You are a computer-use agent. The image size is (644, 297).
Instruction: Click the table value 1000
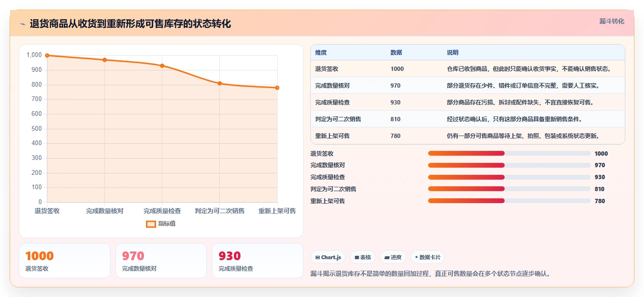coord(397,69)
